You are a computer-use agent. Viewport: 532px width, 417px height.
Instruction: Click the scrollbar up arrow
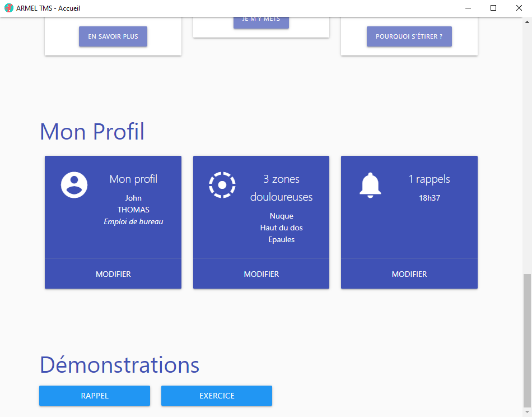(x=527, y=22)
